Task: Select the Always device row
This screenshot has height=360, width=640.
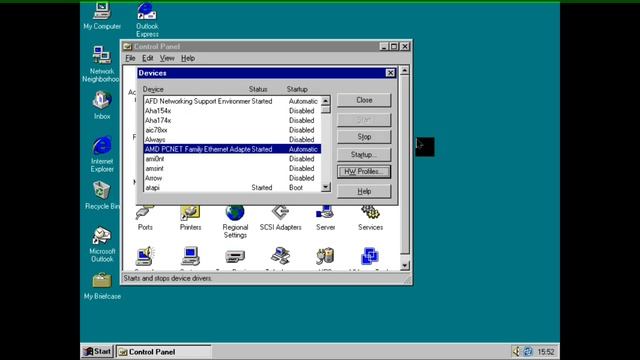Action: click(x=232, y=140)
